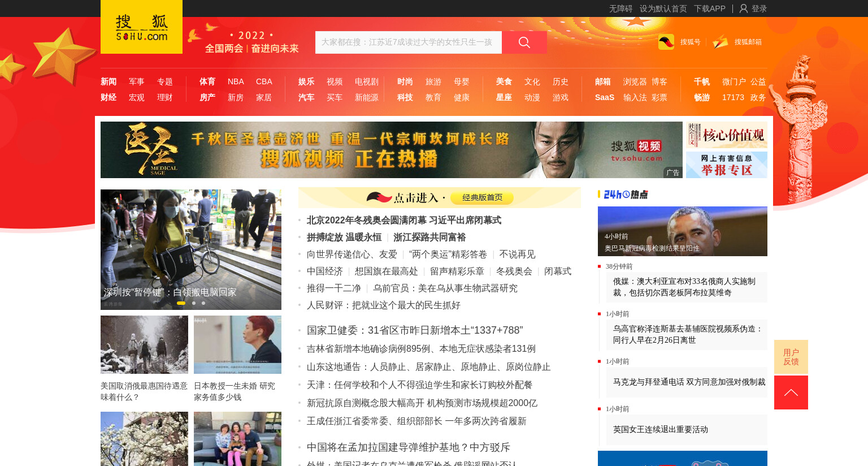Viewport: 868px width, 466px height.
Task: Click the 用户反馈 feedback button
Action: click(791, 357)
